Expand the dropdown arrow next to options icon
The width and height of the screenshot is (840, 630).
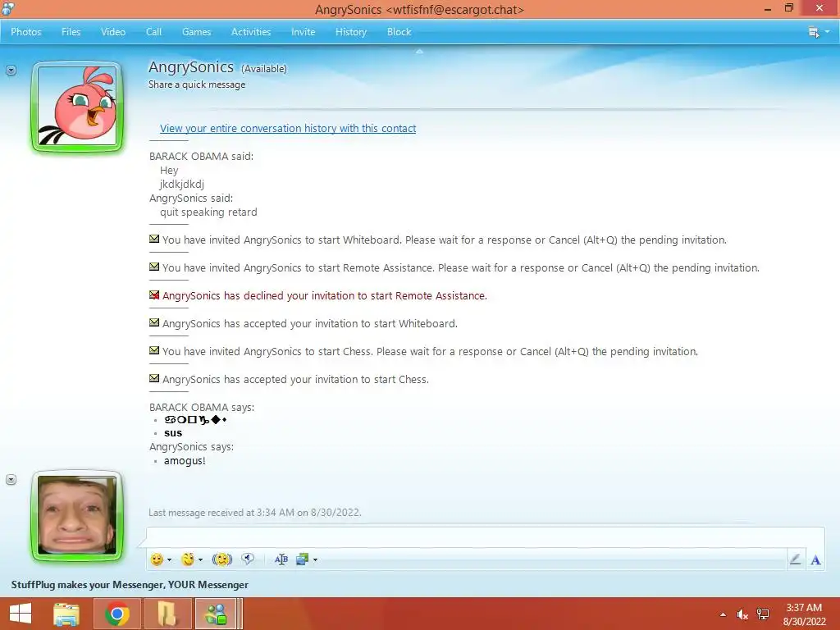point(827,32)
